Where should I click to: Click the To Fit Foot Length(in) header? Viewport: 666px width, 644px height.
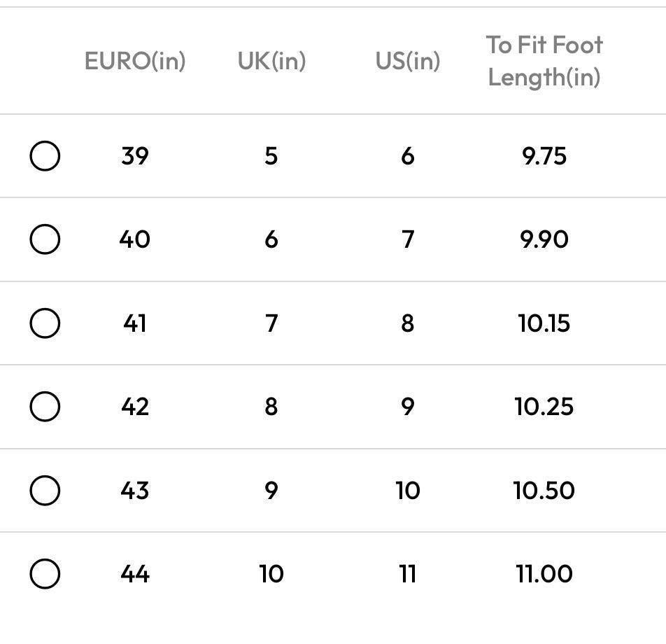click(x=544, y=61)
